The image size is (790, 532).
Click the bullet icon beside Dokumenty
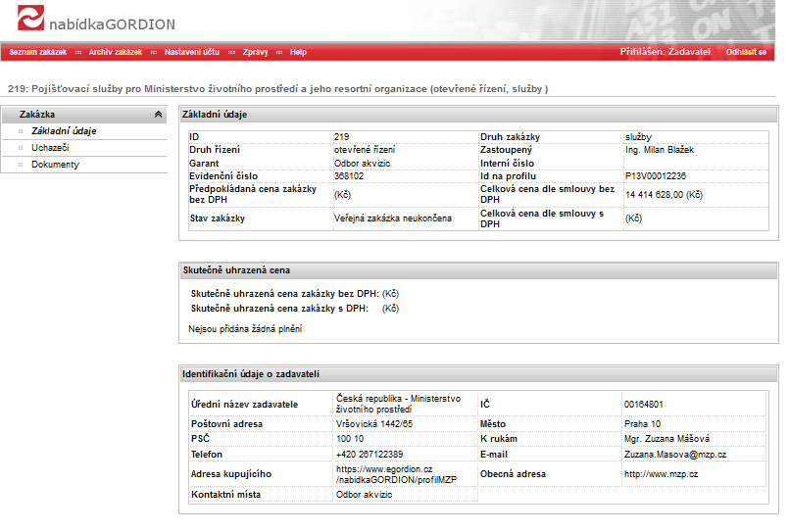click(21, 165)
